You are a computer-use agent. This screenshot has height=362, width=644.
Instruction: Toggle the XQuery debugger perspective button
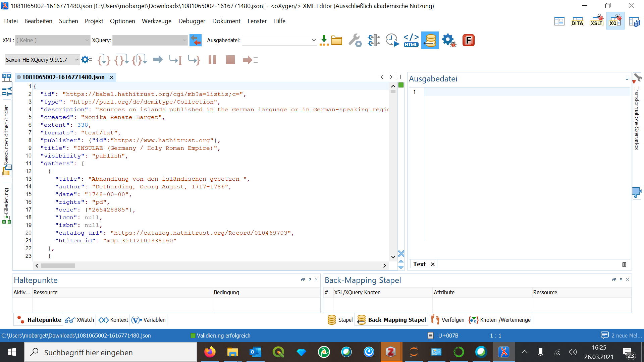615,21
